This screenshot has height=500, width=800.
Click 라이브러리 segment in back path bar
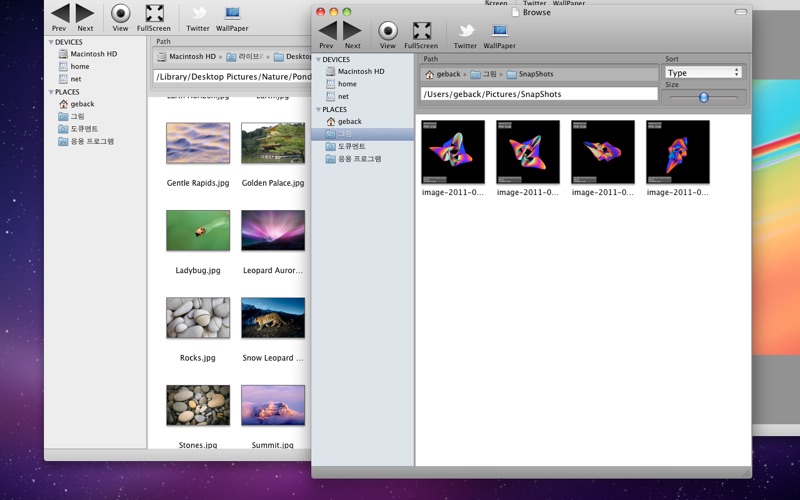[245, 57]
